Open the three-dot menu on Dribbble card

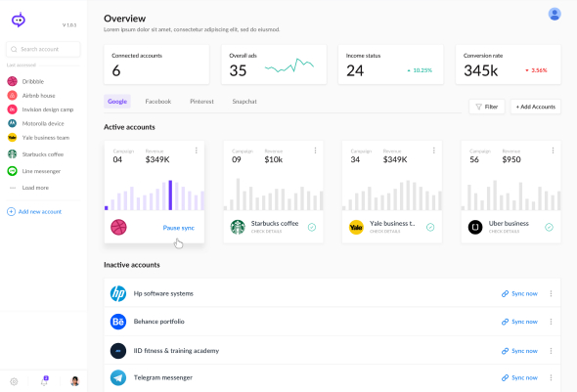(x=197, y=151)
